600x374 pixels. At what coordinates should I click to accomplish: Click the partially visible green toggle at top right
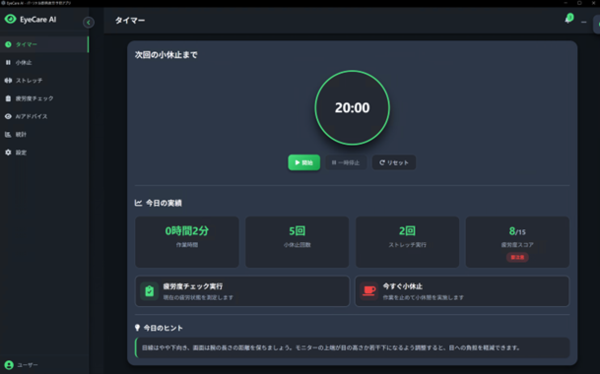pyautogui.click(x=597, y=24)
